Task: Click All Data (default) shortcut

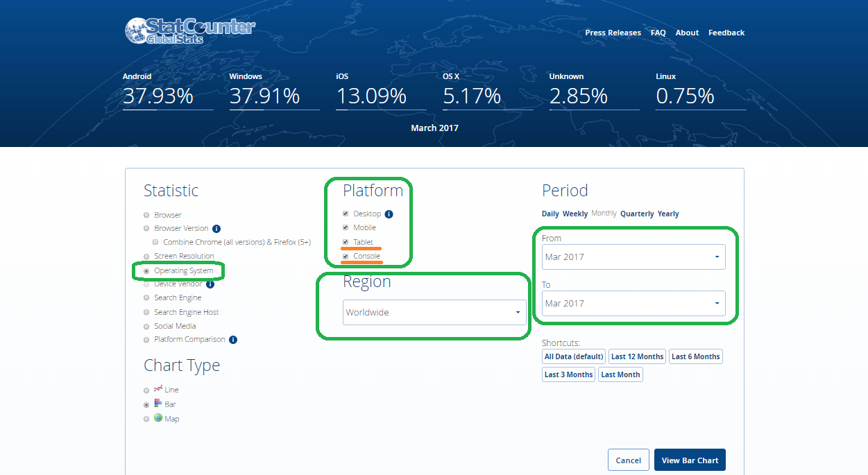Action: coord(574,356)
